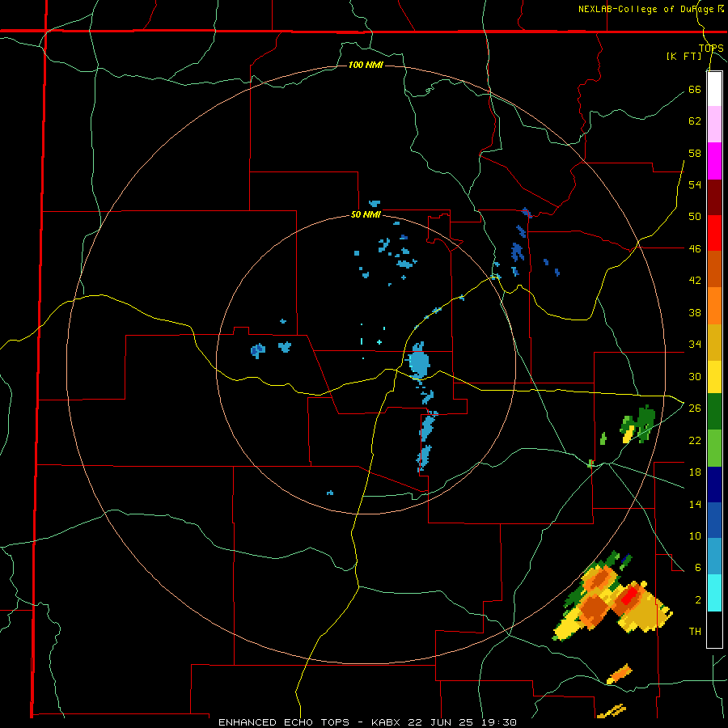
Task: Click the 38 legend value
Action: (x=695, y=312)
